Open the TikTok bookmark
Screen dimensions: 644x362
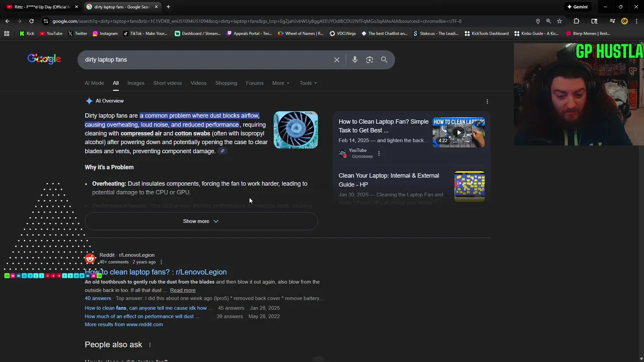pyautogui.click(x=145, y=34)
